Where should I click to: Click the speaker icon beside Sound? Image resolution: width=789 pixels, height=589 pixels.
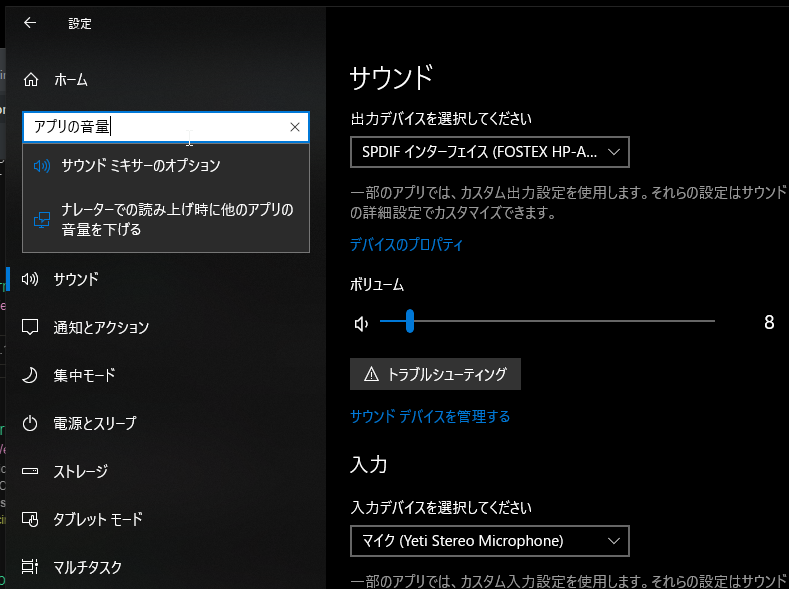point(31,279)
